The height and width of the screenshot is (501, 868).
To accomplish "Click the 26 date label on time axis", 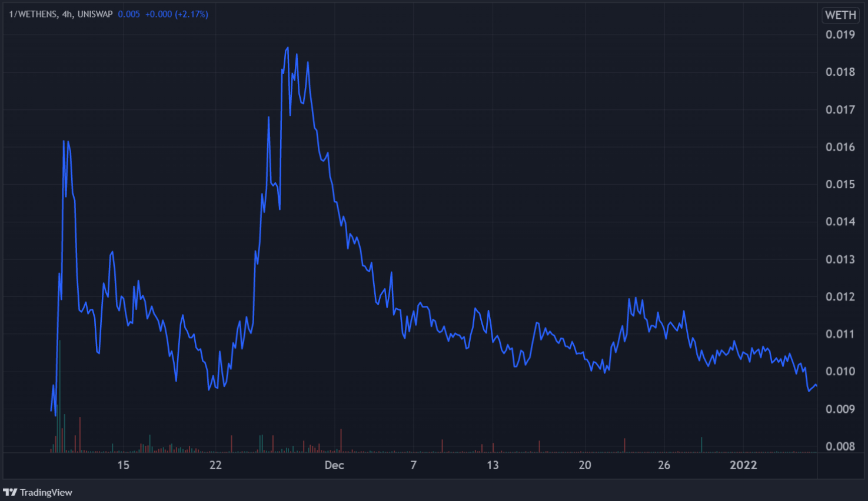I will [x=664, y=465].
